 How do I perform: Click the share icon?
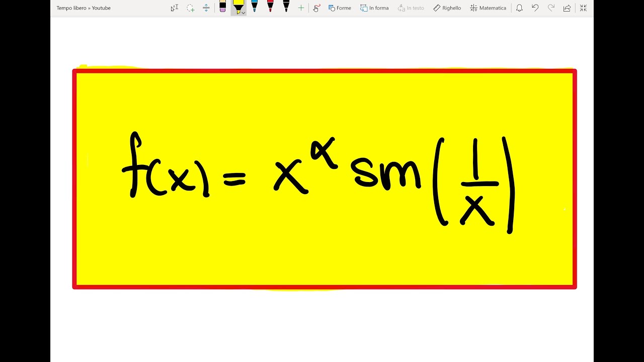567,8
